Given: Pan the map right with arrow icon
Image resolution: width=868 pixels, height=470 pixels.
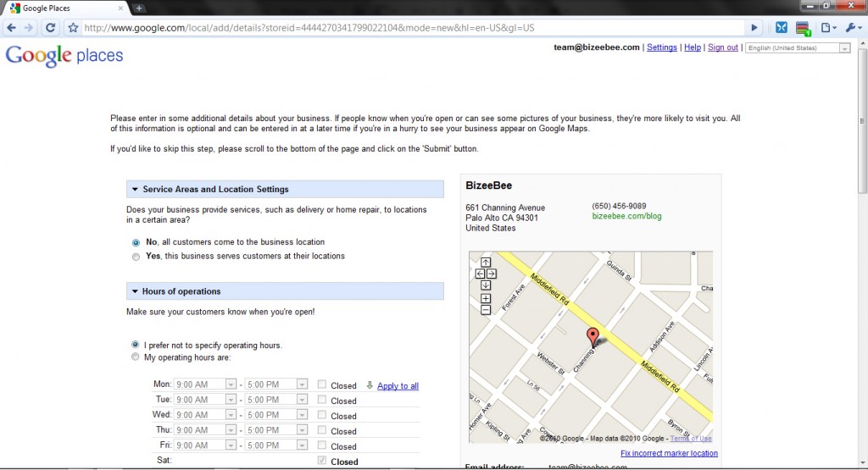Looking at the screenshot, I should [492, 274].
